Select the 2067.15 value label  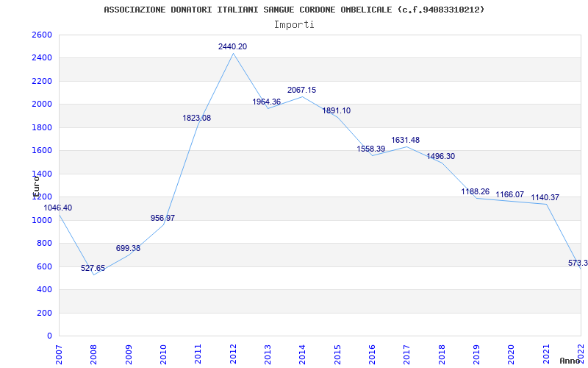coord(301,90)
